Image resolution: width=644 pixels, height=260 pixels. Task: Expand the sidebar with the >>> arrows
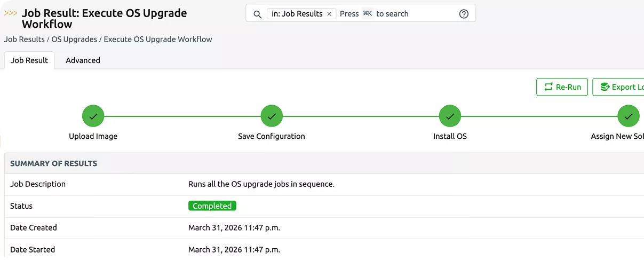coord(11,13)
